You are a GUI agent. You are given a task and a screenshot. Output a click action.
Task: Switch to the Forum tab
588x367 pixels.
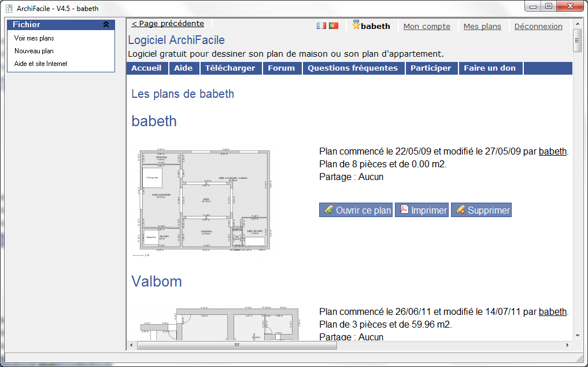pyautogui.click(x=281, y=68)
